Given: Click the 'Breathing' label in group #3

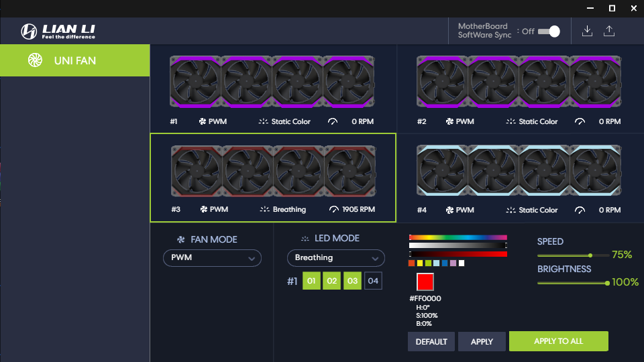Looking at the screenshot, I should click(289, 209).
